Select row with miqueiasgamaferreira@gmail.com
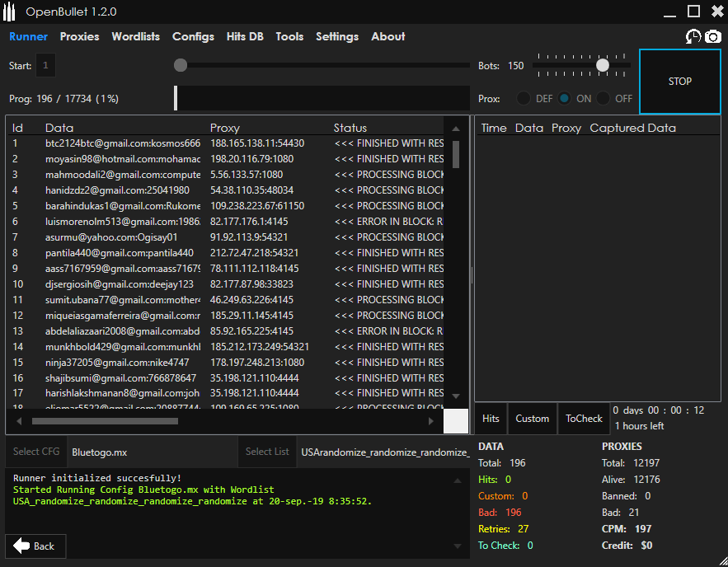This screenshot has width=728, height=567. [226, 316]
